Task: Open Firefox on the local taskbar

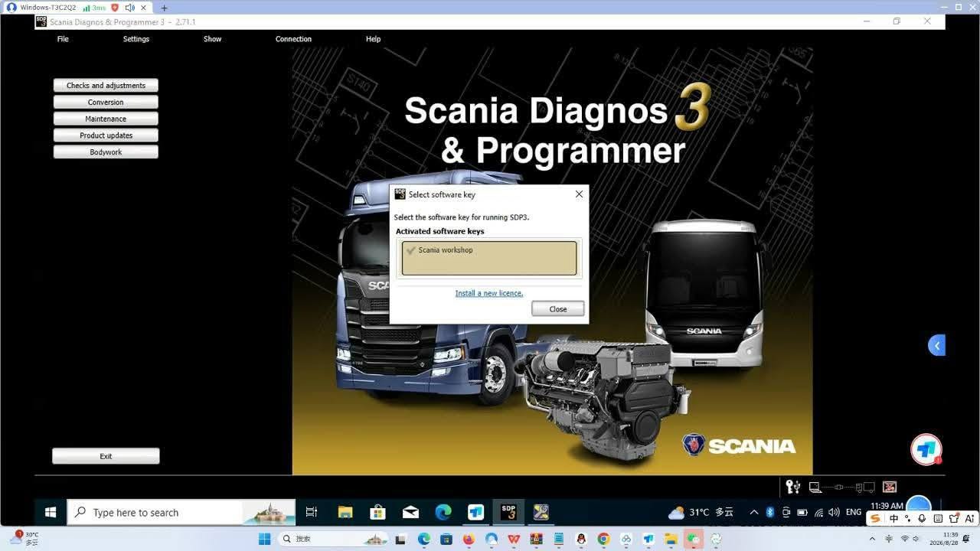Action: pyautogui.click(x=469, y=539)
